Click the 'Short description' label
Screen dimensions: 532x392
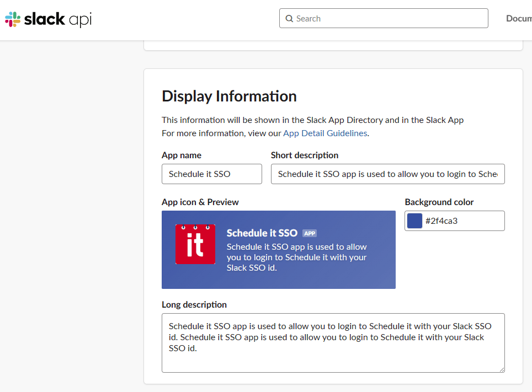[x=304, y=155]
